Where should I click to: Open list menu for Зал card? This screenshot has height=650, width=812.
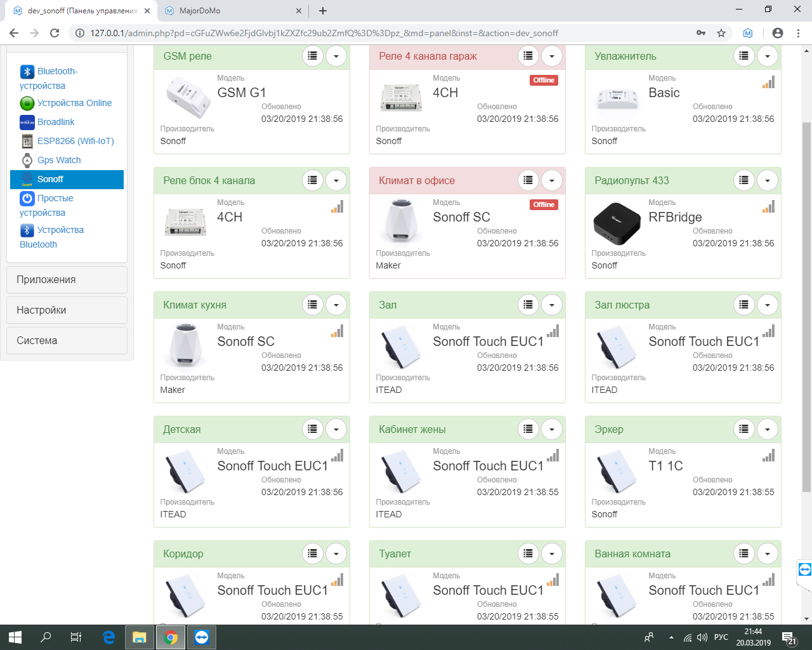pyautogui.click(x=528, y=305)
